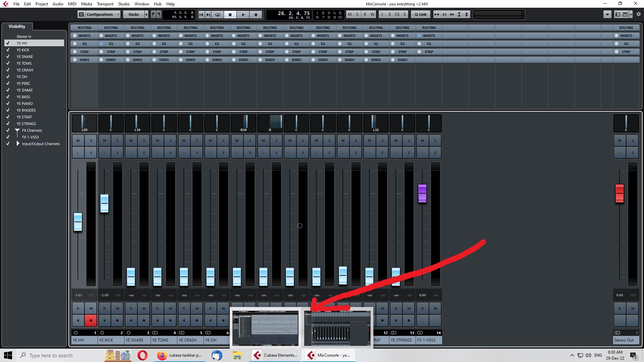This screenshot has height=362, width=644.
Task: Select the YE STRINGS channel name
Action: coord(402,340)
